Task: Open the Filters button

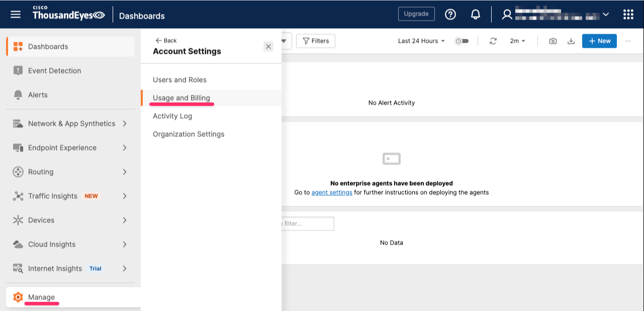Action: coord(316,41)
